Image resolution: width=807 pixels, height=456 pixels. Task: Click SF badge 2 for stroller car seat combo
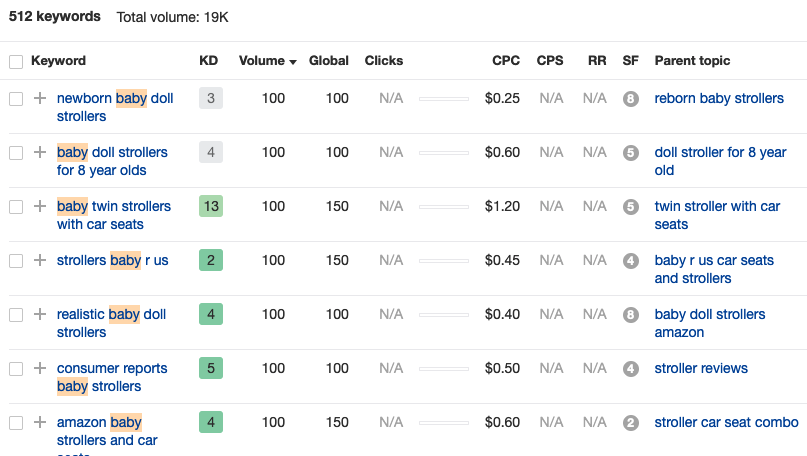(630, 423)
